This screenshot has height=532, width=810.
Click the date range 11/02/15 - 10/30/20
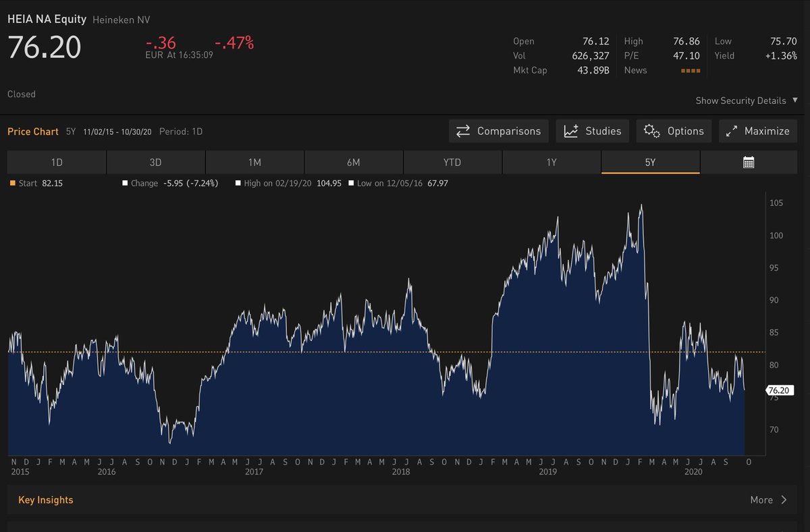(117, 132)
